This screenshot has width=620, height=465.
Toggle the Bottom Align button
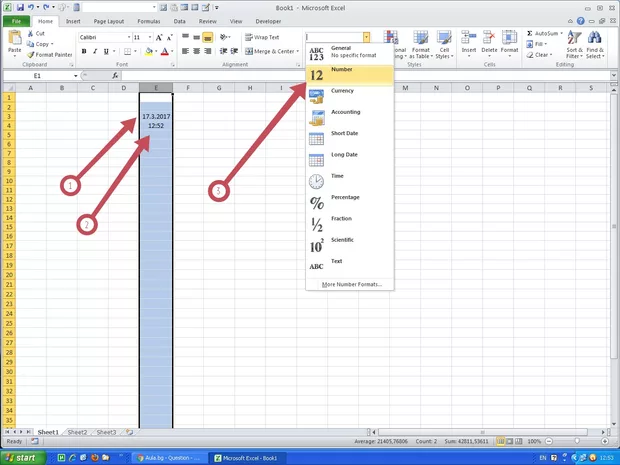[208, 37]
